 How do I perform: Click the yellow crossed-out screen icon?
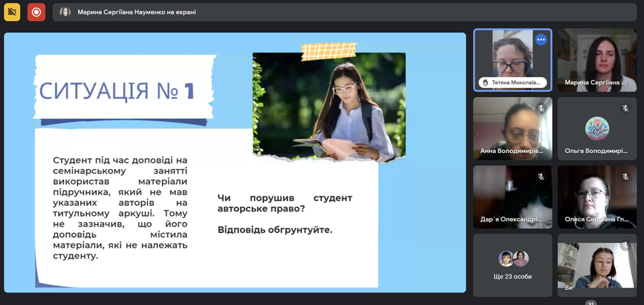coord(12,12)
